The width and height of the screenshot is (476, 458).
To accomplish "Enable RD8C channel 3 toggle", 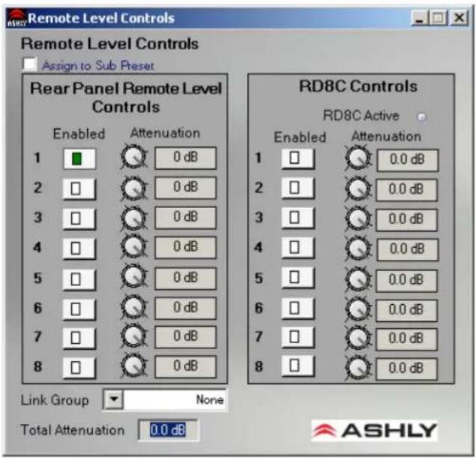I will tap(297, 218).
